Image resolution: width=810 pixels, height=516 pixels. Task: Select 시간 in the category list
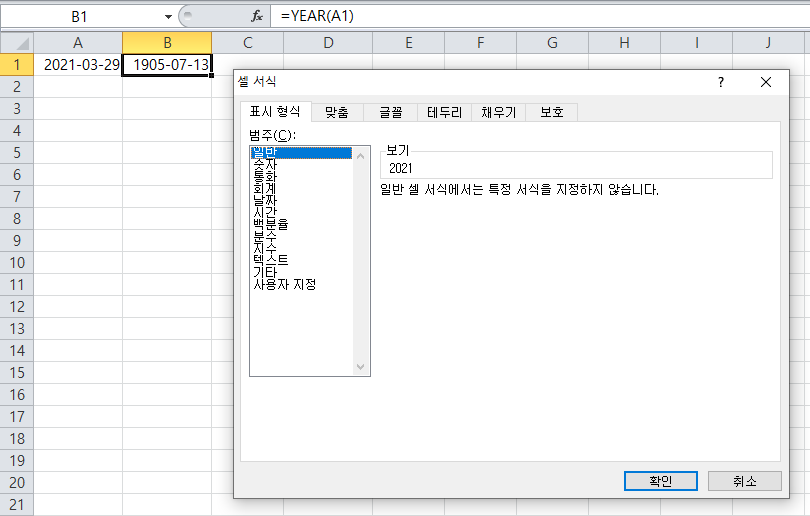(x=301, y=212)
